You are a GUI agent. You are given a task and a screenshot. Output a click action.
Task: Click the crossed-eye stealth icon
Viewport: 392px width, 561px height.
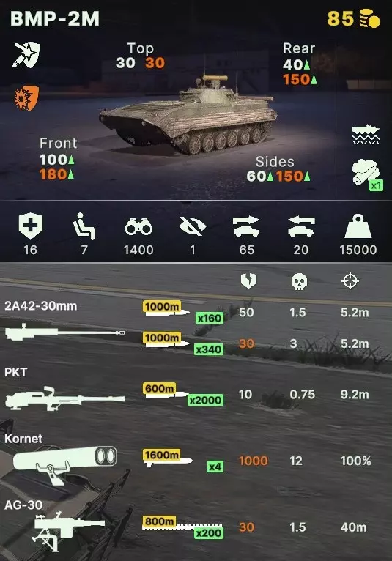coord(192,226)
